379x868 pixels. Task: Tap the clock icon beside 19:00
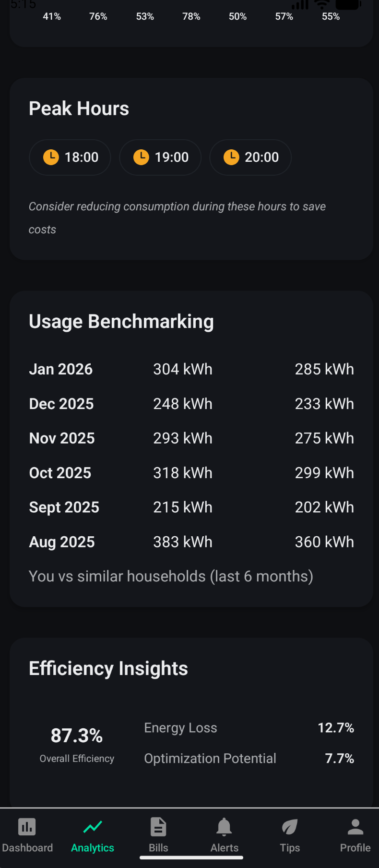pyautogui.click(x=141, y=157)
